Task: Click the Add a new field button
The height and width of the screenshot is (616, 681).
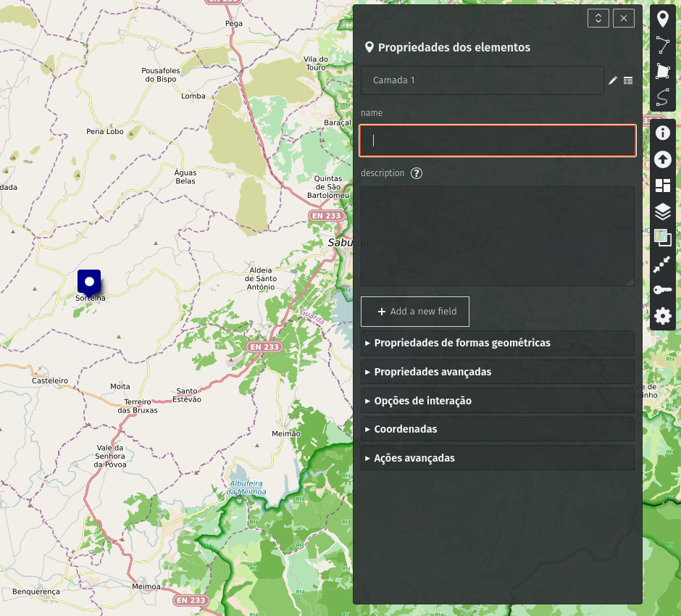Action: (415, 312)
